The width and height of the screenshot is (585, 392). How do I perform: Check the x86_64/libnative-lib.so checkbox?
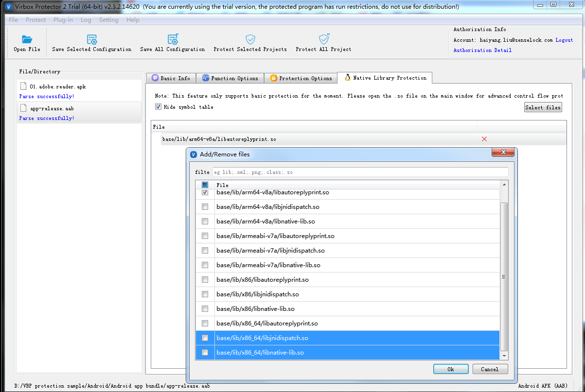click(x=205, y=353)
